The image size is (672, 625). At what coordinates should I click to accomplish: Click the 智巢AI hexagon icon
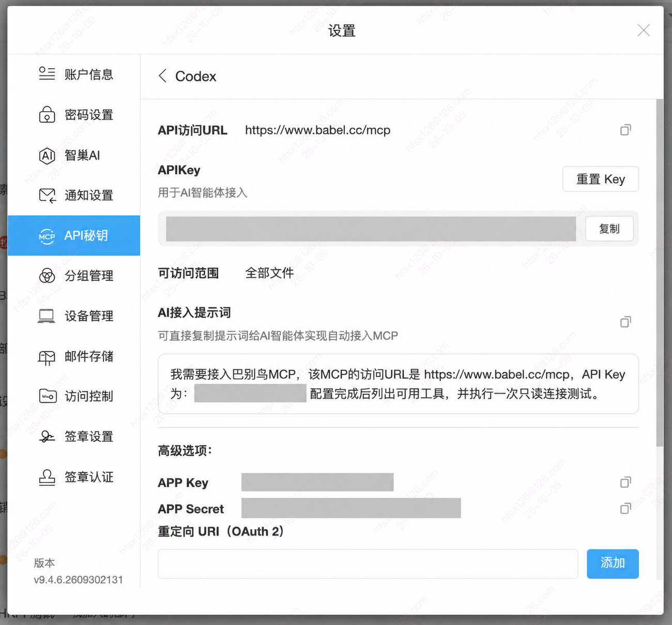(47, 155)
